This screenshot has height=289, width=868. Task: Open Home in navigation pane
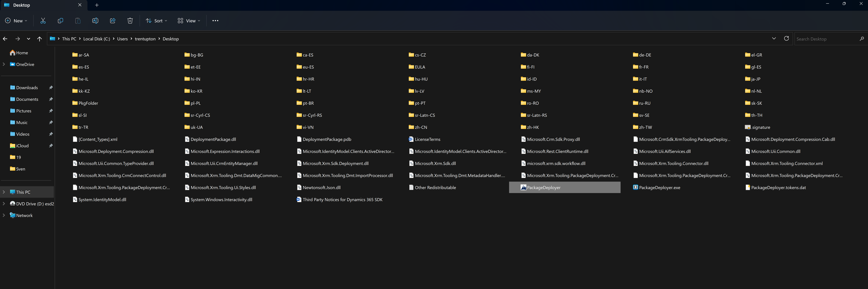click(x=19, y=53)
